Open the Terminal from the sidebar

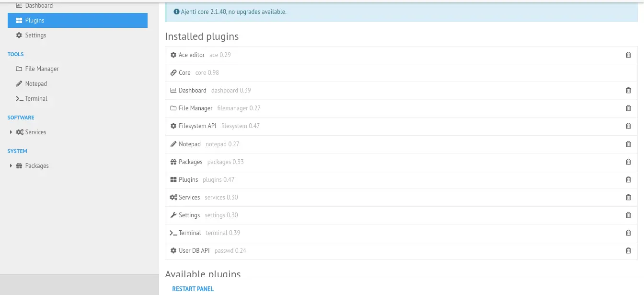pos(36,98)
